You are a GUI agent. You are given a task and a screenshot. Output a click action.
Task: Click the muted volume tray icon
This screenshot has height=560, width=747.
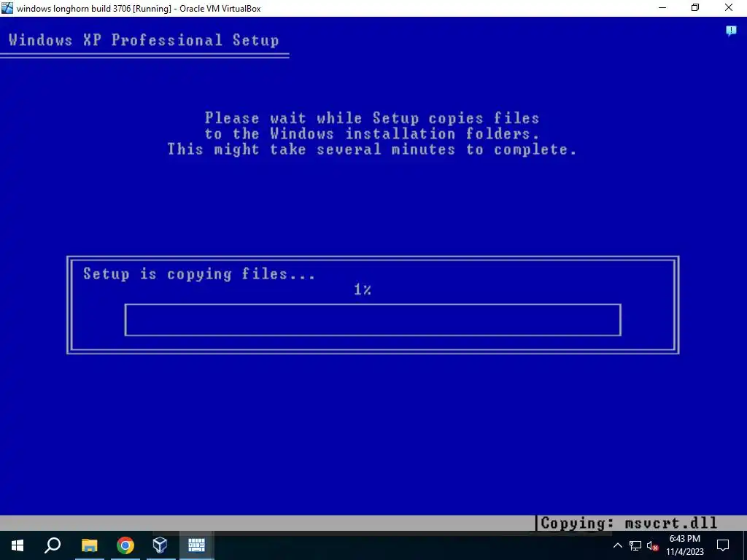652,545
